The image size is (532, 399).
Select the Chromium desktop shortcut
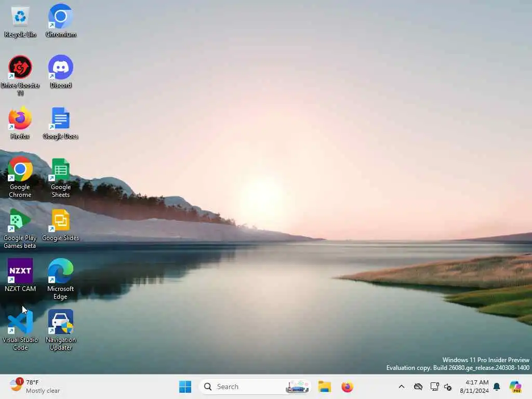point(61,21)
